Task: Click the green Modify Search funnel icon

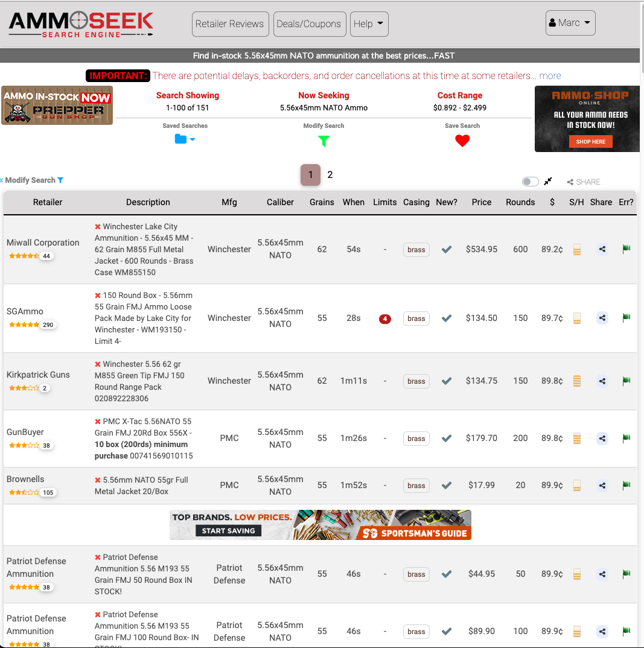Action: coord(324,141)
